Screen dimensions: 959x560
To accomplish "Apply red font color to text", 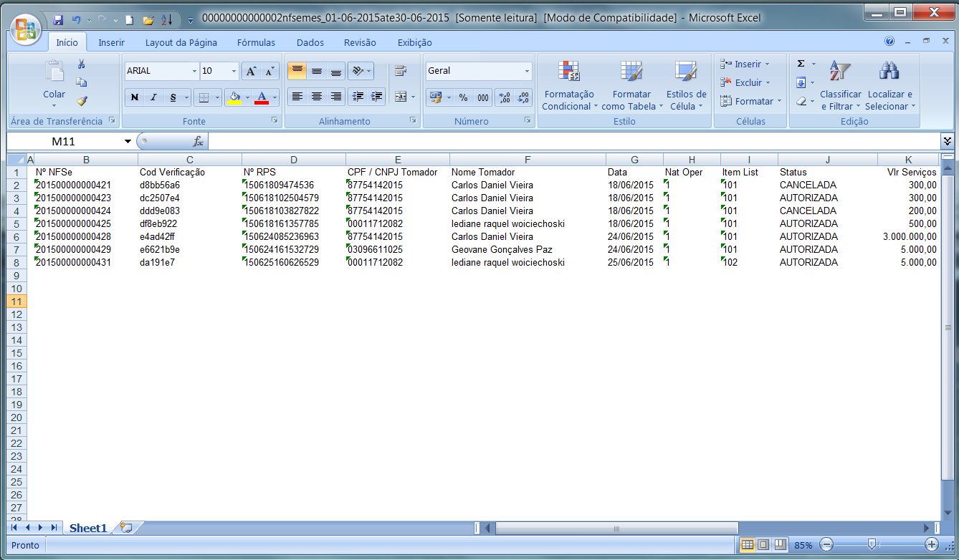I will click(x=262, y=97).
